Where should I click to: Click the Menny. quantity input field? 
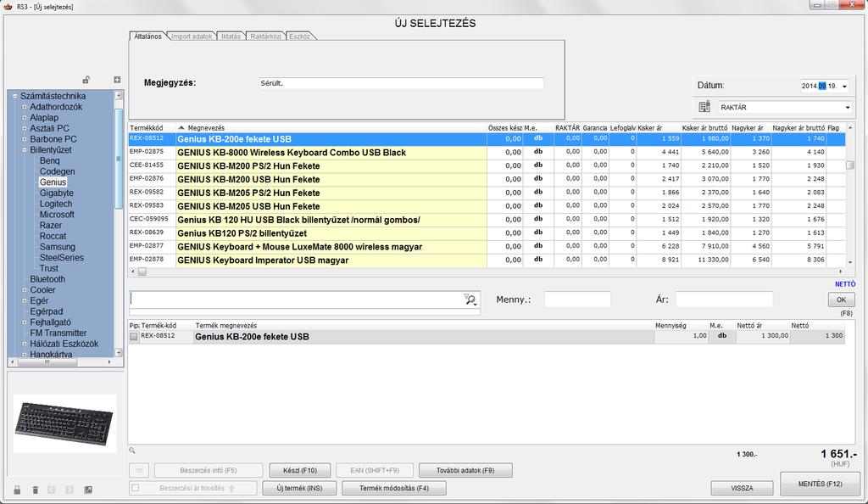pos(577,300)
